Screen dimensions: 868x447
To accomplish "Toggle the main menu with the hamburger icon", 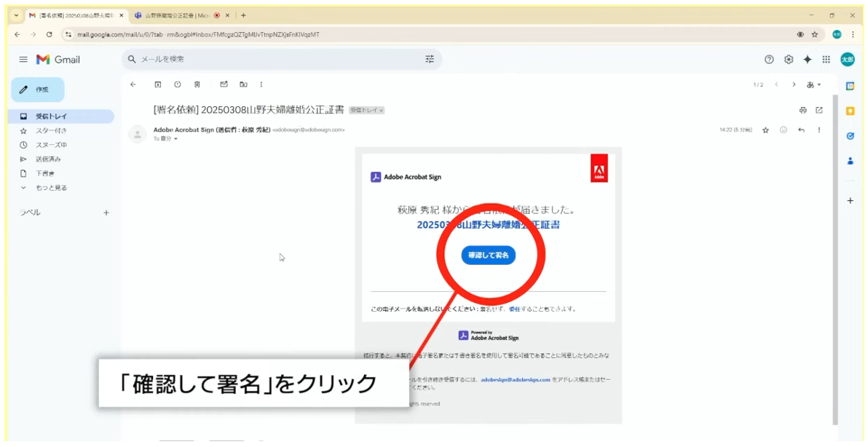I will pos(24,60).
